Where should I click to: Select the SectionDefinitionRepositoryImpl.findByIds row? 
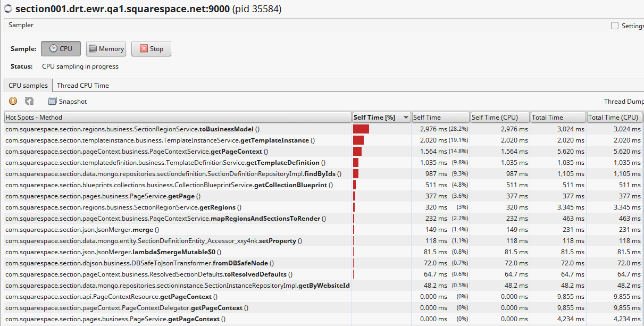coord(323,173)
